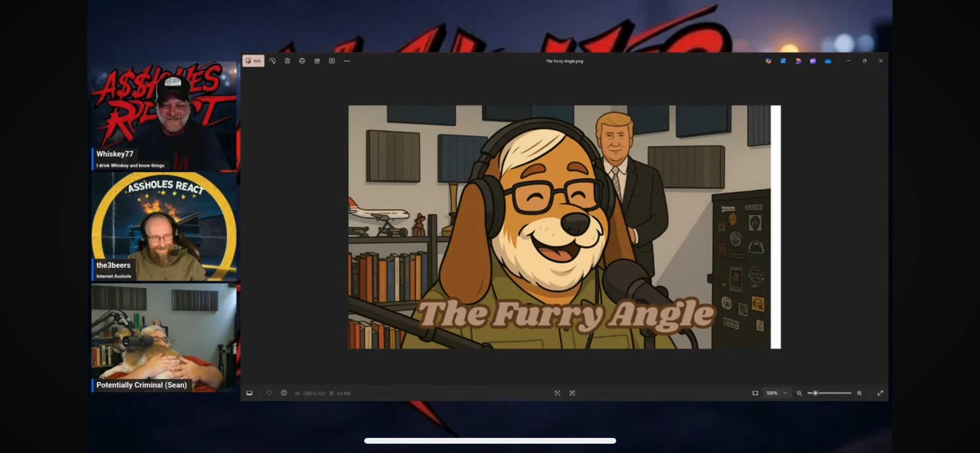Tap the phone home indicator bar
Image resolution: width=980 pixels, height=453 pixels.
tap(490, 441)
